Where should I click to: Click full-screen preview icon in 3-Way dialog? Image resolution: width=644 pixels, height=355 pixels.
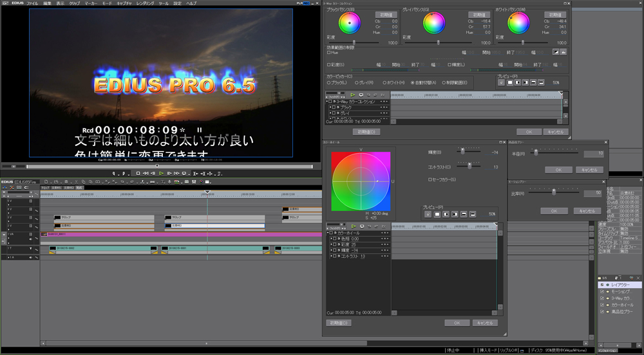[510, 82]
